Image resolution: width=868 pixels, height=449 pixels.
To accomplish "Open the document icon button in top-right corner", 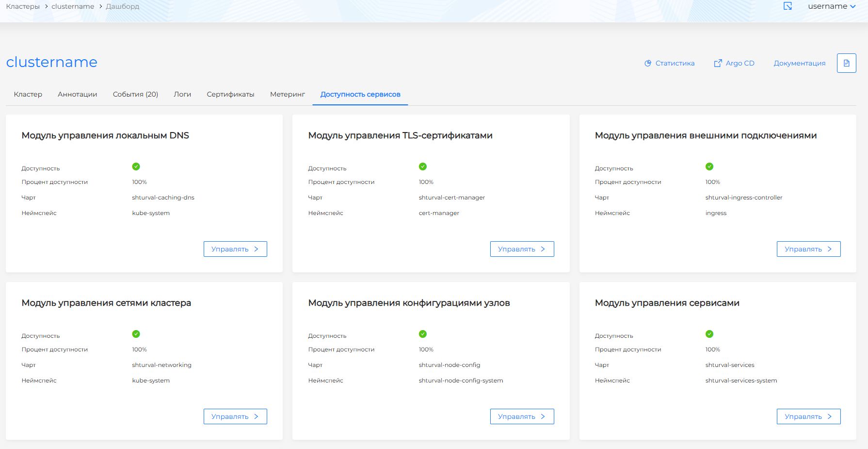I will tap(846, 63).
